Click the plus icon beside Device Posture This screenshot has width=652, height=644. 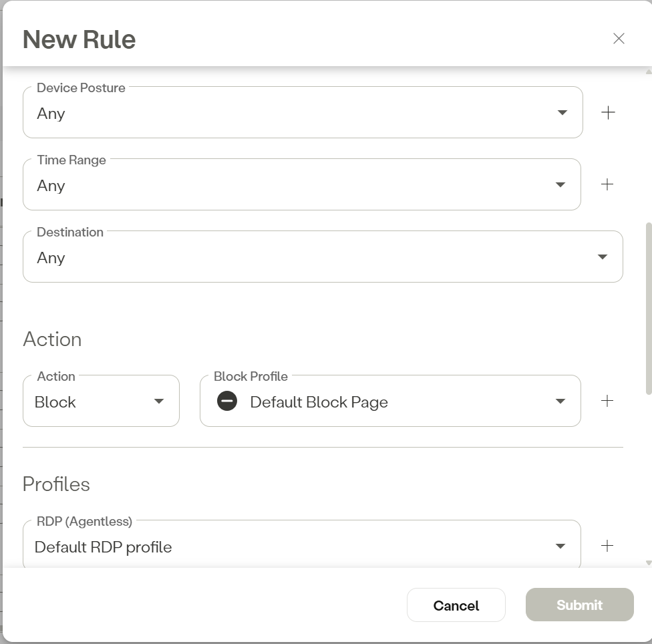click(x=608, y=113)
